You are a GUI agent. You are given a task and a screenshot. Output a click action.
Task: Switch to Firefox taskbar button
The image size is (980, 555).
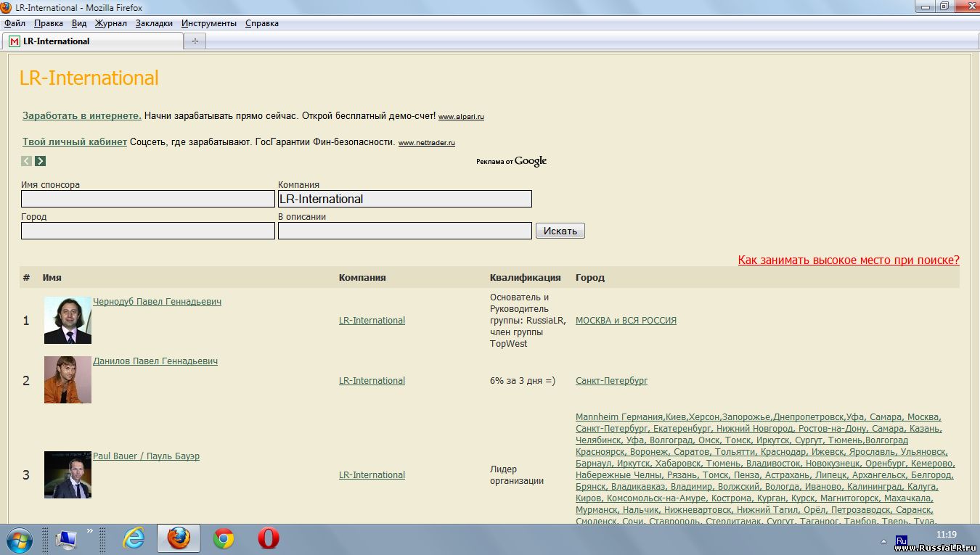[x=179, y=538]
